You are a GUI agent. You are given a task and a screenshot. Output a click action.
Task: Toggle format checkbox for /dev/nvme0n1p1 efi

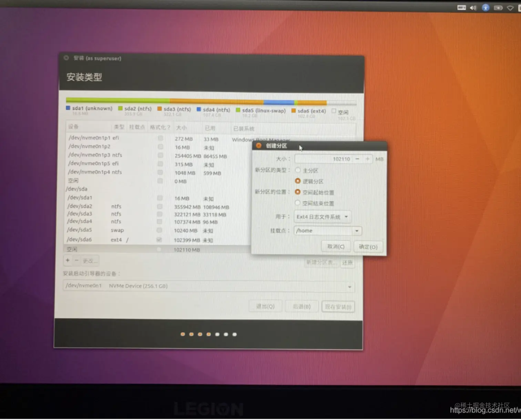click(160, 138)
